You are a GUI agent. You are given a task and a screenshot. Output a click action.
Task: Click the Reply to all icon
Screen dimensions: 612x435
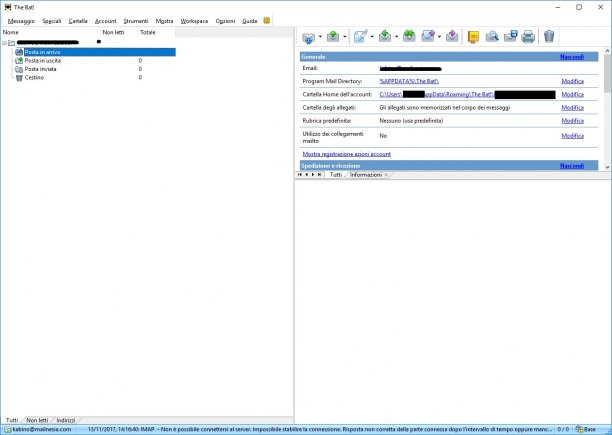coord(409,37)
